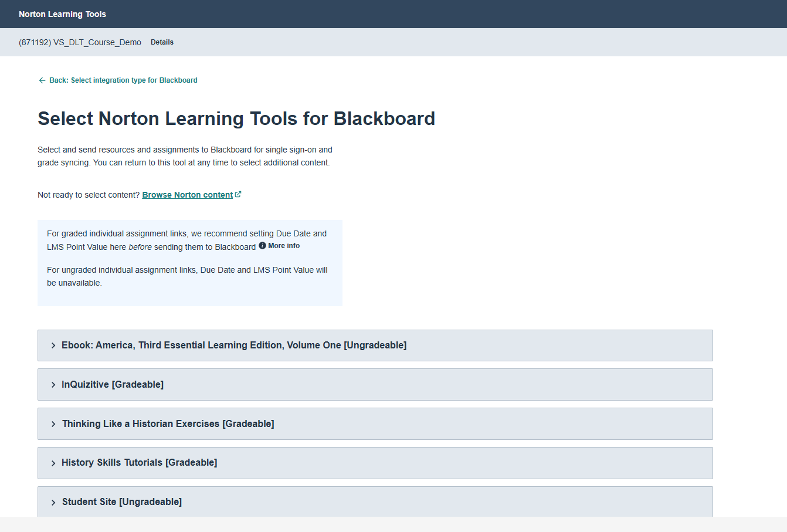The width and height of the screenshot is (787, 532).
Task: Click the back arrow icon above the page title
Action: tap(41, 80)
